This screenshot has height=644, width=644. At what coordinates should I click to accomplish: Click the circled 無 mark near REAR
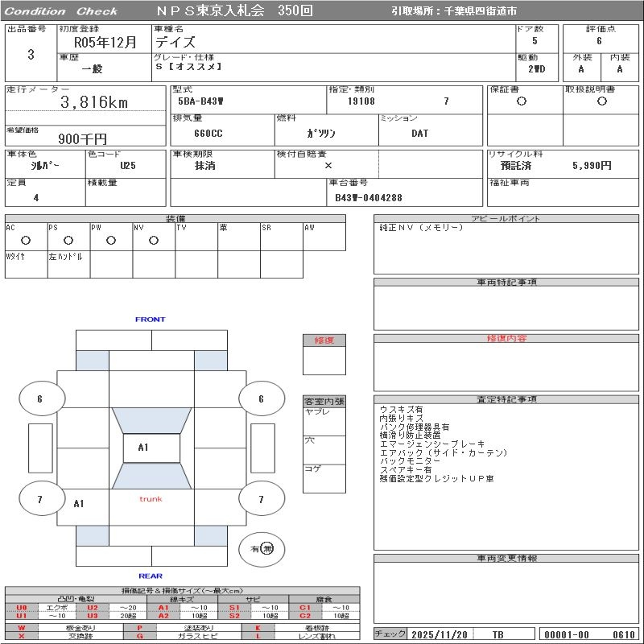(266, 549)
